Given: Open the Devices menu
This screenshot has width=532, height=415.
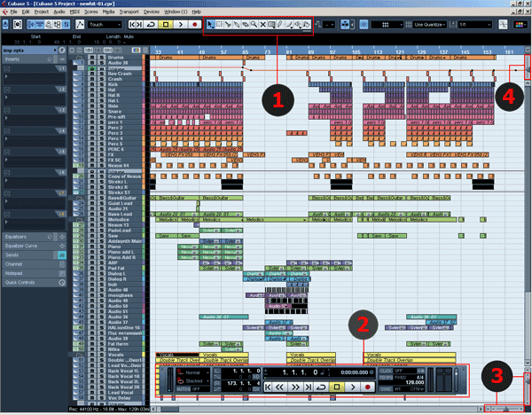Looking at the screenshot, I should tap(152, 11).
